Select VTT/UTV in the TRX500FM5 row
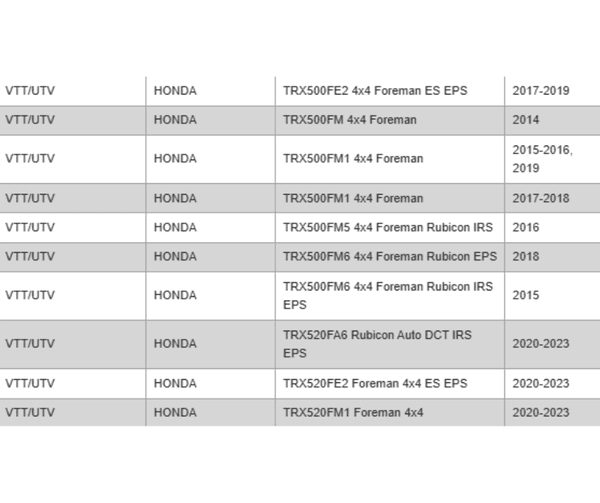The image size is (600, 503). click(28, 227)
